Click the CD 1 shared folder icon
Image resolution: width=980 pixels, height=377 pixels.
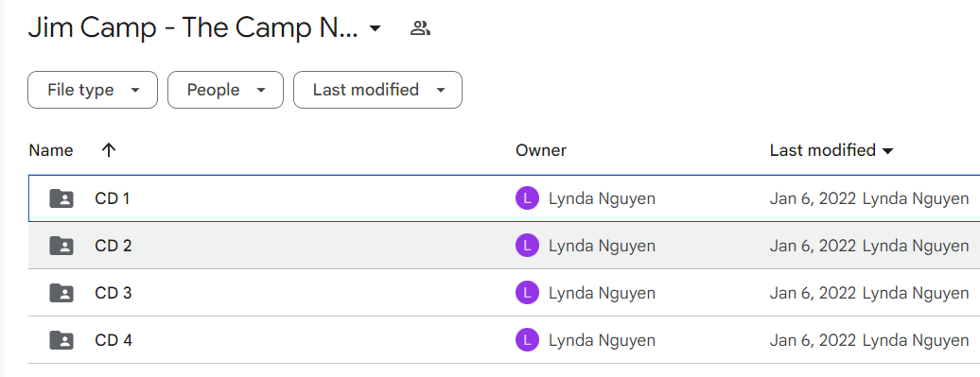click(x=61, y=198)
